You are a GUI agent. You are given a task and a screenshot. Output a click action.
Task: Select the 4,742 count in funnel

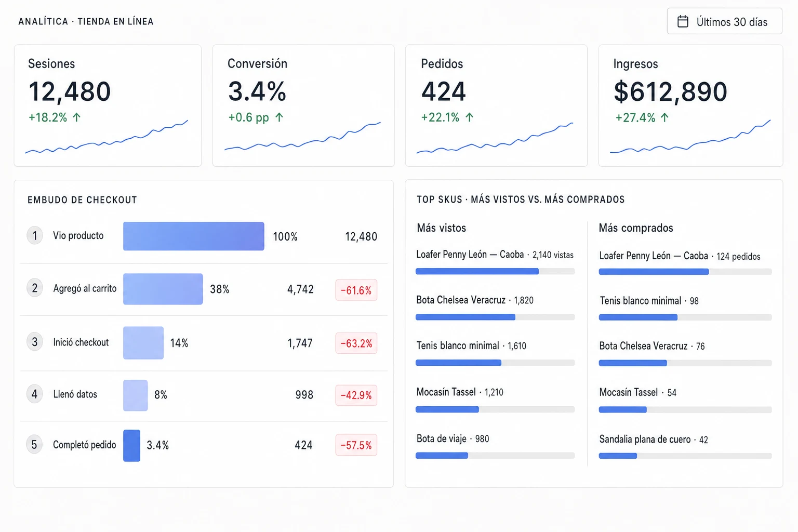[x=300, y=289]
